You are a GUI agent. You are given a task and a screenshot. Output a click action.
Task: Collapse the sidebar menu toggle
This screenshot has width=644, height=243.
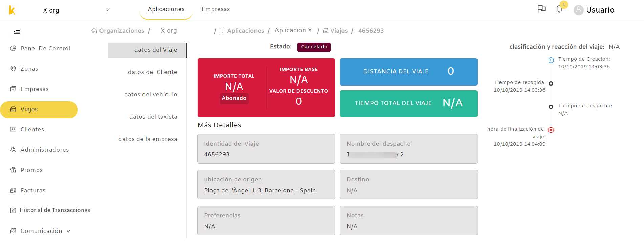click(17, 31)
